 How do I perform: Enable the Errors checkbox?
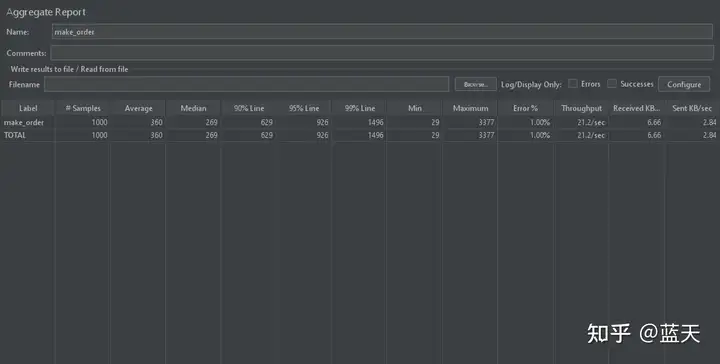tap(573, 84)
